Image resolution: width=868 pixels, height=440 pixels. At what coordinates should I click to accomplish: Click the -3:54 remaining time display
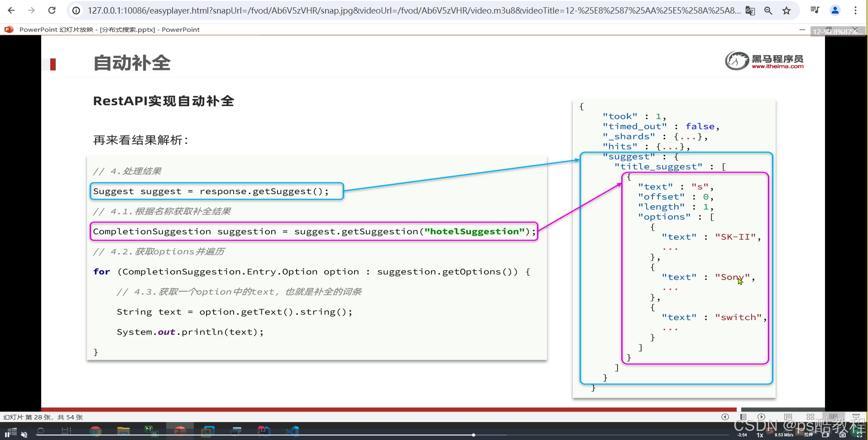point(742,435)
